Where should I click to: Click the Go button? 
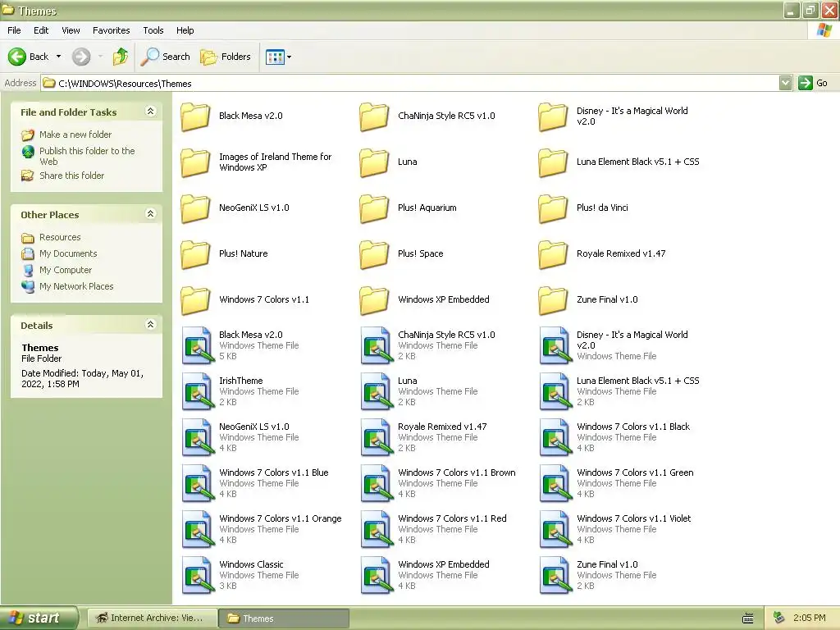813,83
